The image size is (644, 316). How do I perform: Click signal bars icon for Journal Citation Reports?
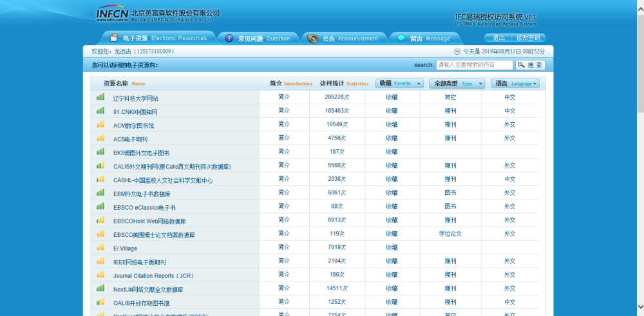pos(100,275)
